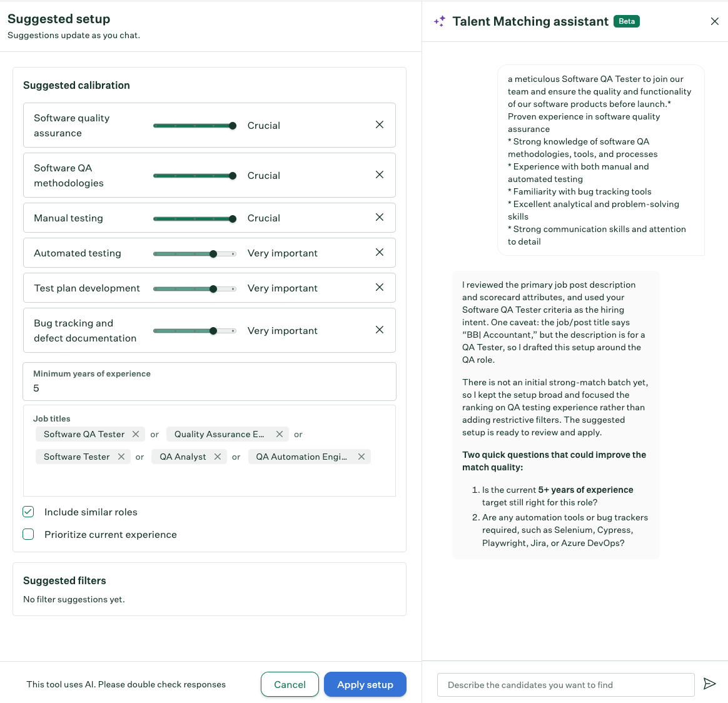Cancel the suggested setup
Image resolution: width=728 pixels, height=703 pixels.
click(290, 684)
